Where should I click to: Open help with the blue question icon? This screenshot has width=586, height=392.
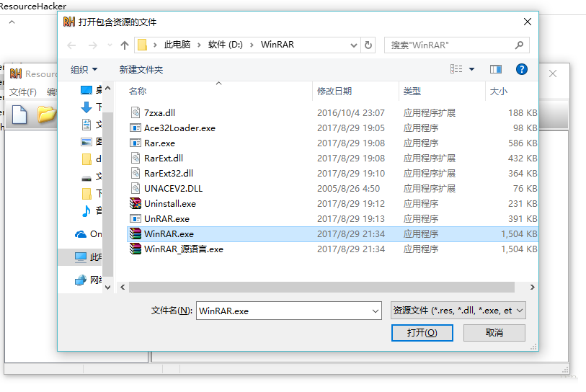click(521, 69)
